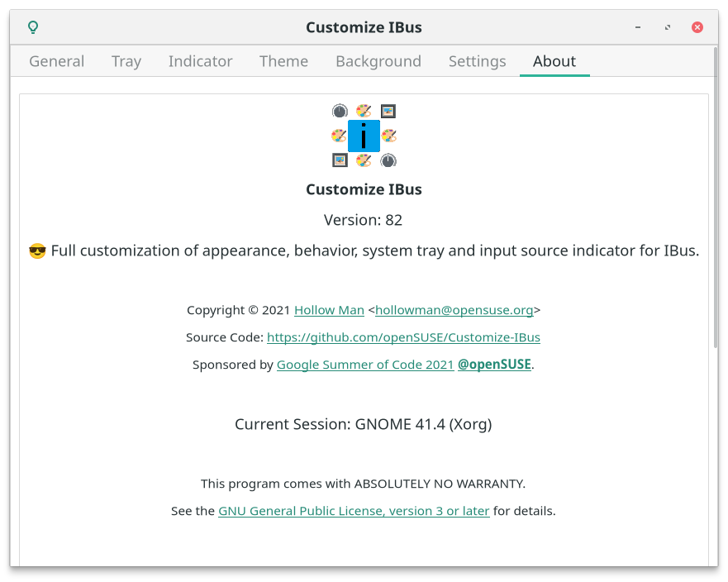Click the sunglasses emoji before the description
The image size is (728, 582).
(37, 251)
